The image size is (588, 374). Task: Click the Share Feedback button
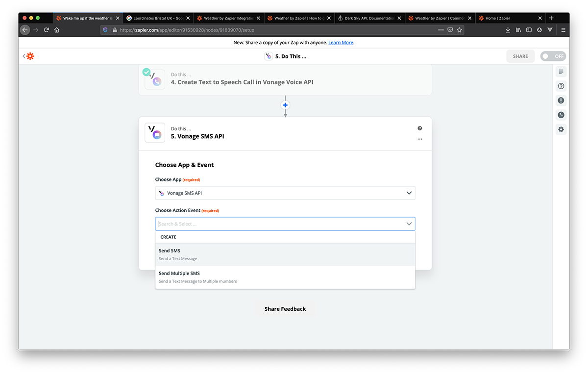285,309
